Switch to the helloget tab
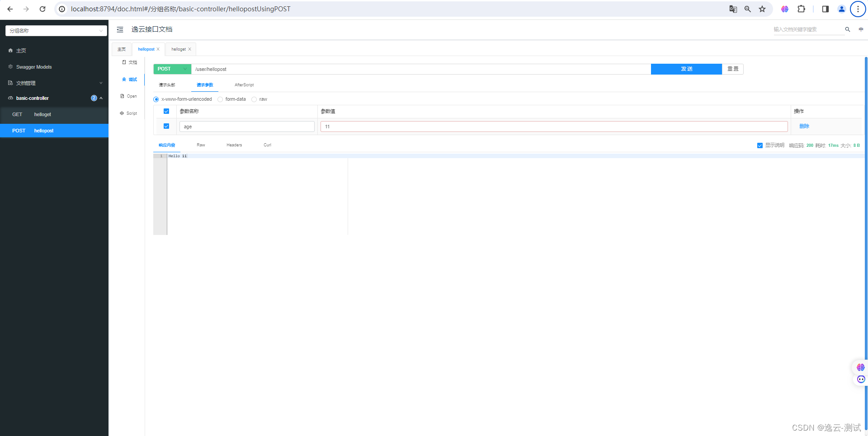Image resolution: width=868 pixels, height=436 pixels. click(179, 49)
